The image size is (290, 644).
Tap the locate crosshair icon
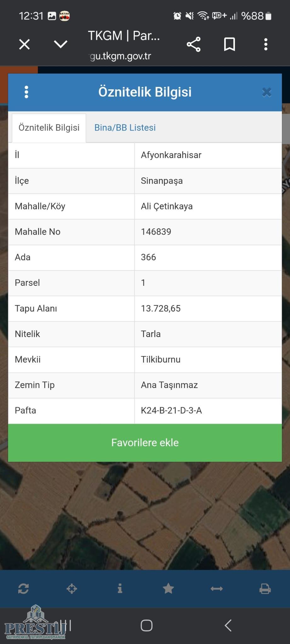point(72,588)
